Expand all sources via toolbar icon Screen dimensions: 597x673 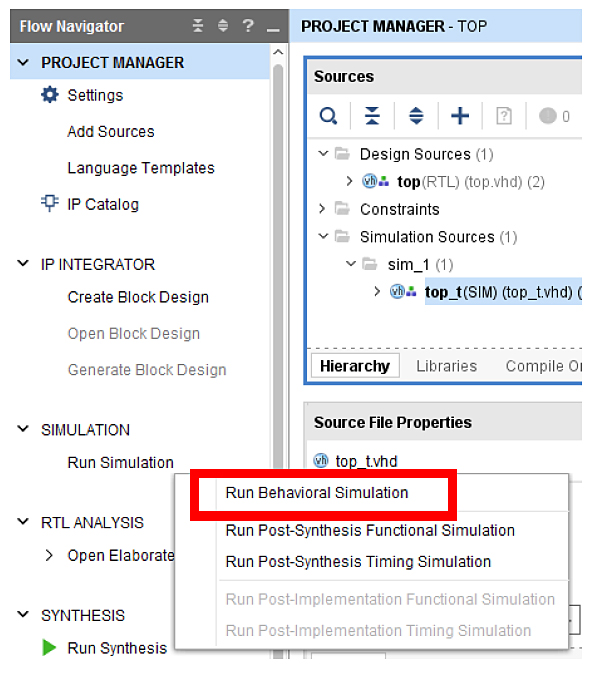coord(416,116)
